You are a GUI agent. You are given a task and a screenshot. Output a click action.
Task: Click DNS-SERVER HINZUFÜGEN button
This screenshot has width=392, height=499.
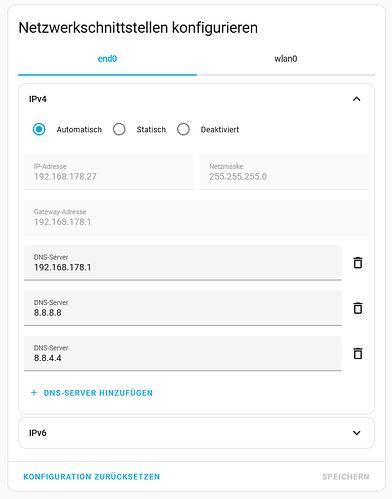92,393
